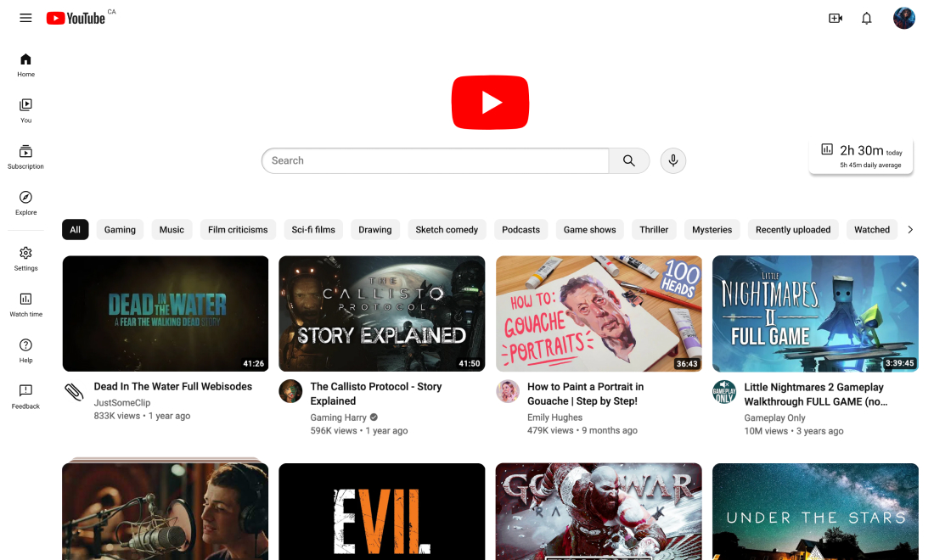Filter by the Podcasts chip
Screen dimensions: 934x560
[x=520, y=230]
